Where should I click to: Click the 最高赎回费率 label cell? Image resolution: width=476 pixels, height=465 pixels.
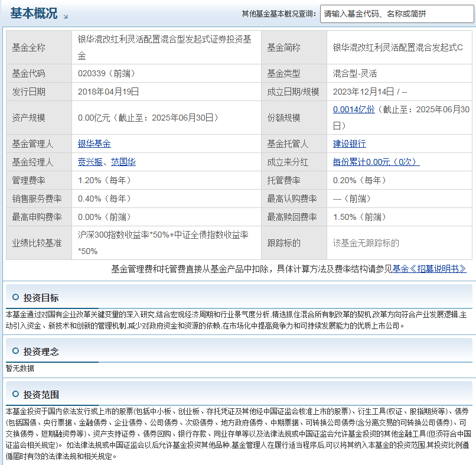(294, 217)
